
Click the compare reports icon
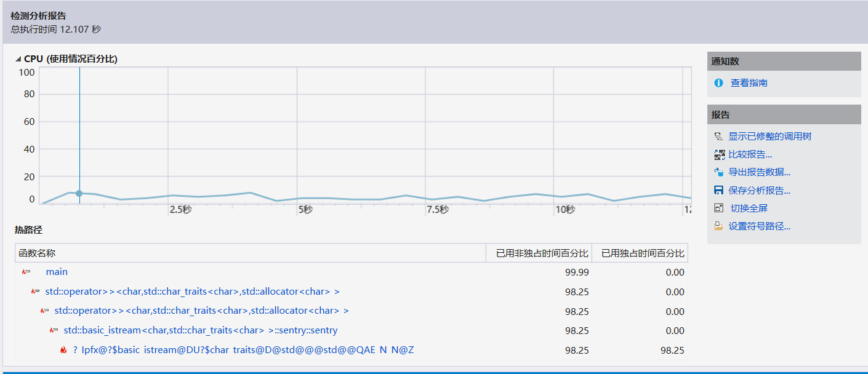(x=718, y=154)
